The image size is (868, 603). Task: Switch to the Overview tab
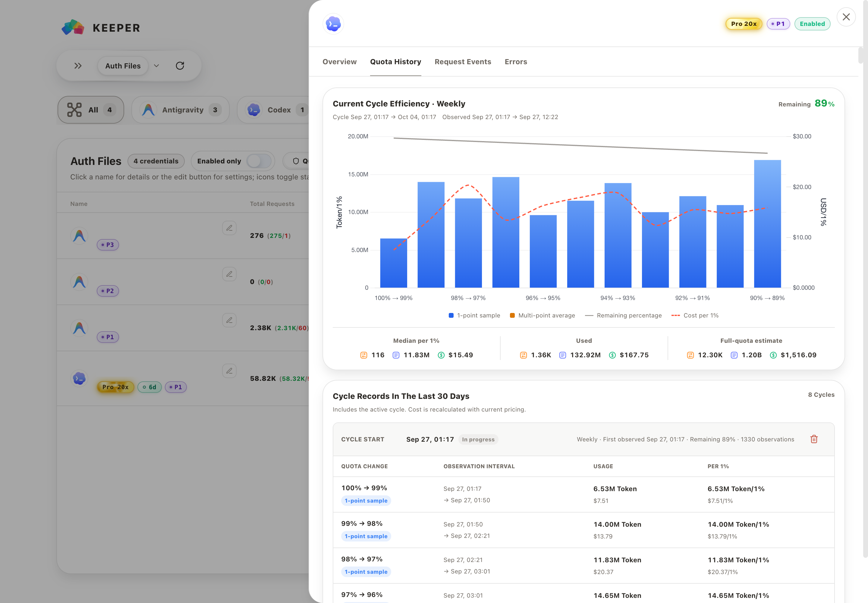[x=339, y=62]
